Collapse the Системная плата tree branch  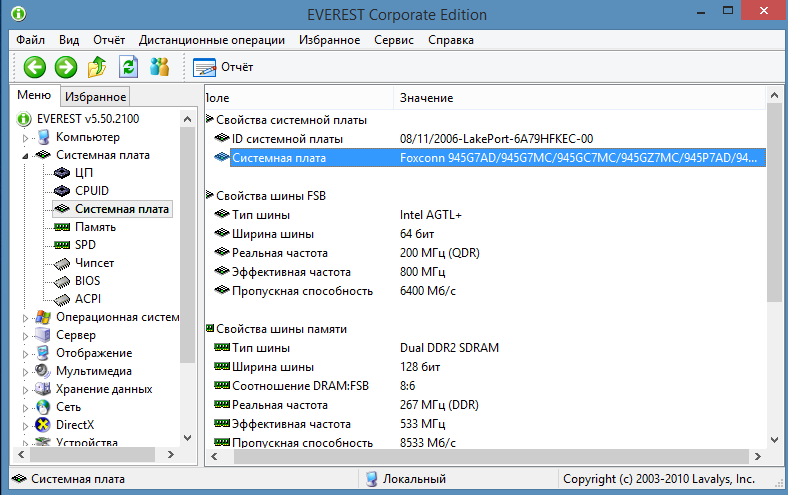pyautogui.click(x=25, y=156)
